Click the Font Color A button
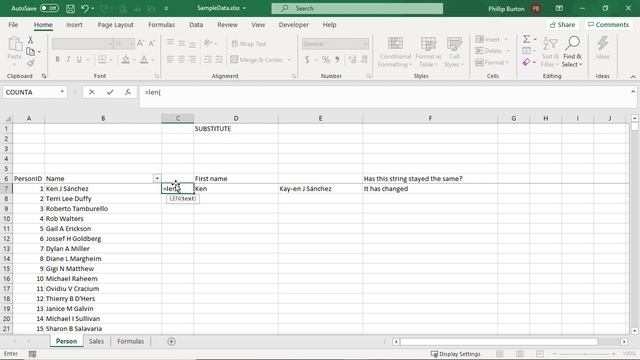 (x=144, y=60)
